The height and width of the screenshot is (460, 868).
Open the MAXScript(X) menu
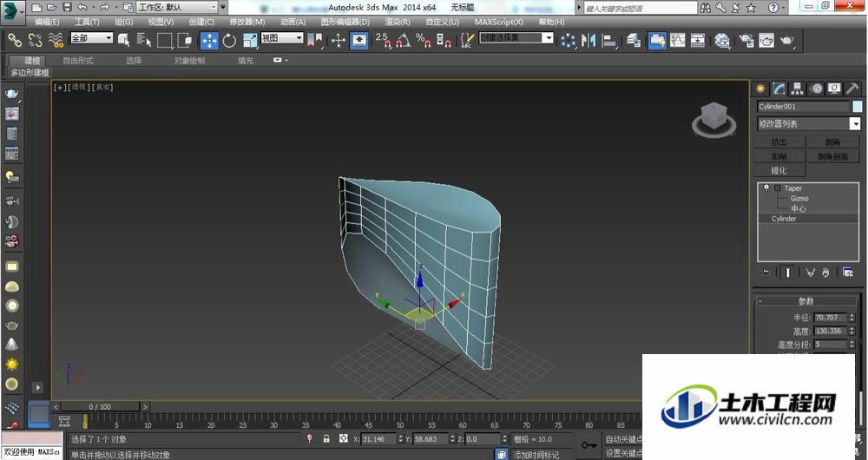(499, 22)
